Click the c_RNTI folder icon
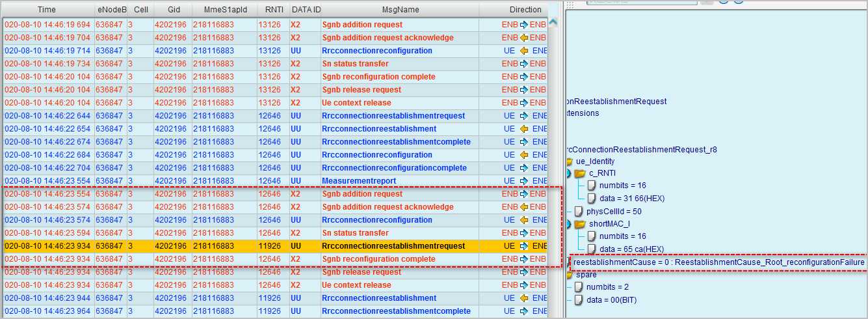 point(580,173)
